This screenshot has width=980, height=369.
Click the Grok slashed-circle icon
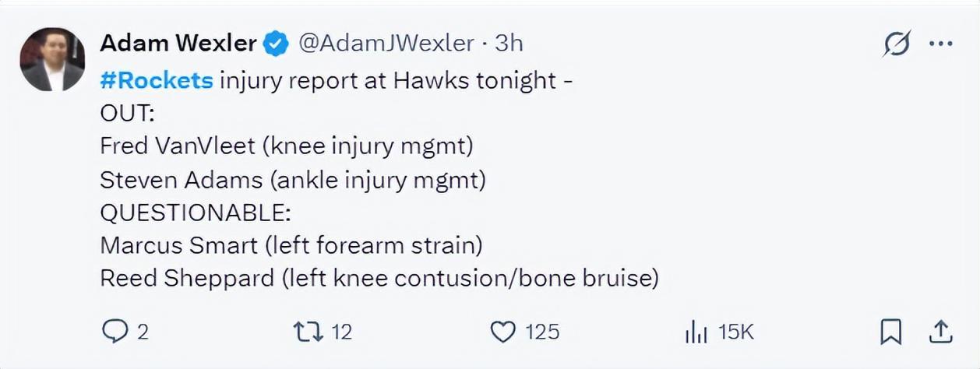click(896, 45)
